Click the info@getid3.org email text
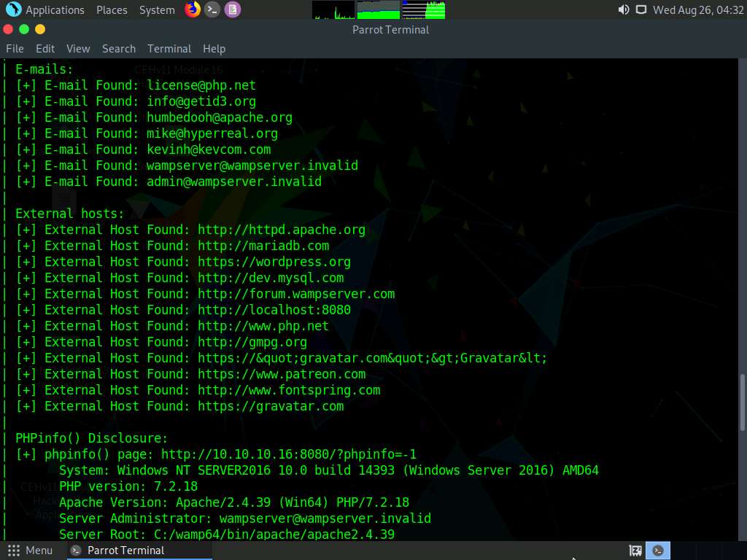This screenshot has width=747, height=560. click(201, 101)
